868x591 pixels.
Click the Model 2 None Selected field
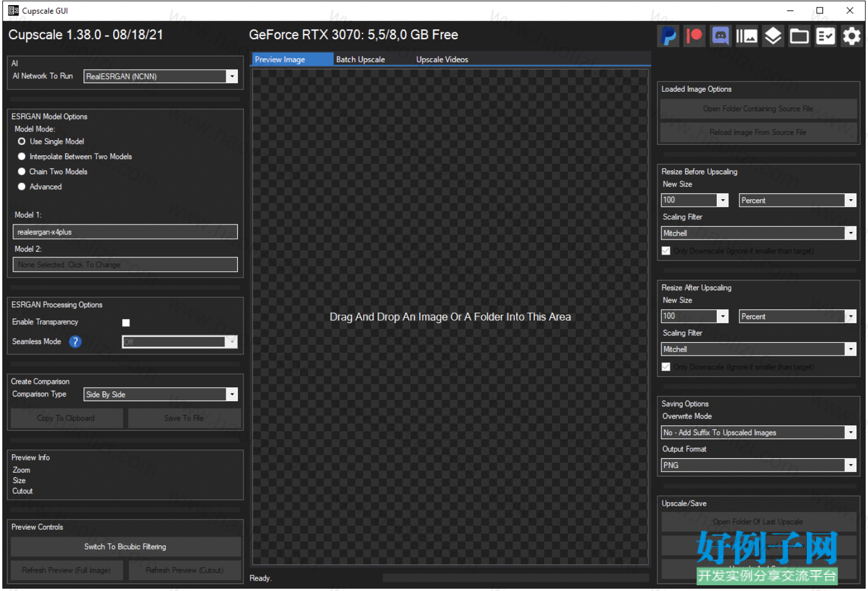point(125,265)
